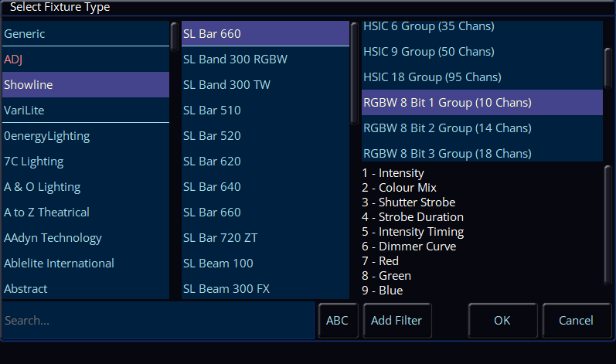Select HSIC 9 Group (50 Chans) mode
The height and width of the screenshot is (364, 616).
coord(482,52)
